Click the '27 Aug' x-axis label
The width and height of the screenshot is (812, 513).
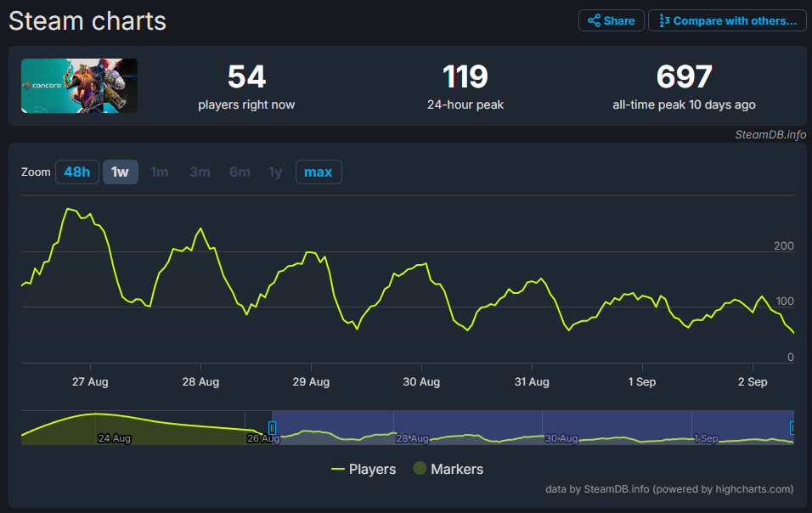tap(90, 382)
